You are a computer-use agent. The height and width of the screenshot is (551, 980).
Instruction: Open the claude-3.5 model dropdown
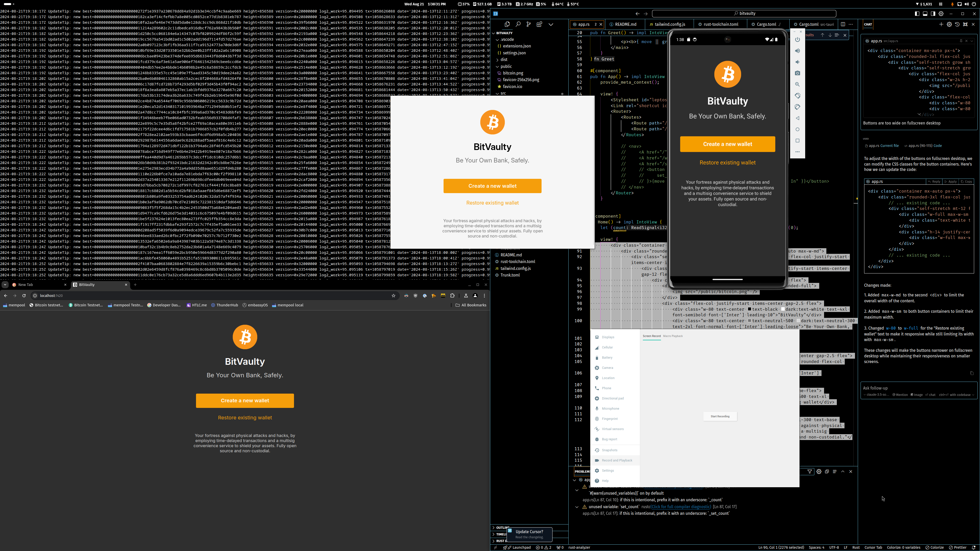[x=877, y=395]
